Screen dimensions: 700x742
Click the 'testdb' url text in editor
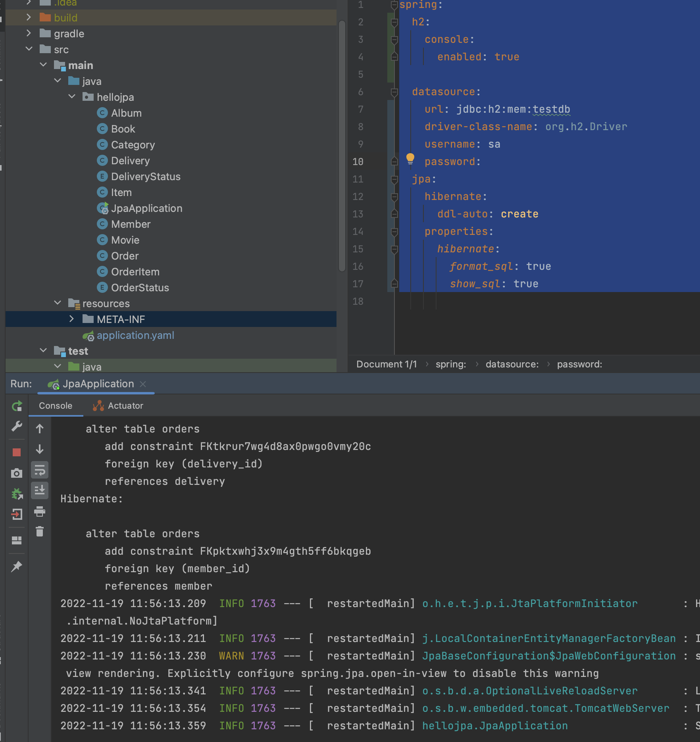coord(551,110)
